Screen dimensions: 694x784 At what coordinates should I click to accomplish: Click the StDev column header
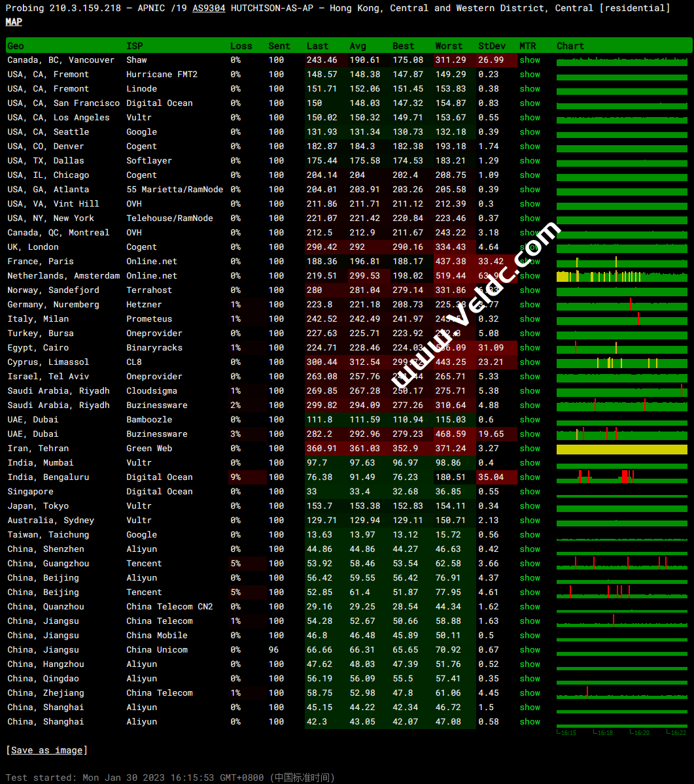click(492, 46)
